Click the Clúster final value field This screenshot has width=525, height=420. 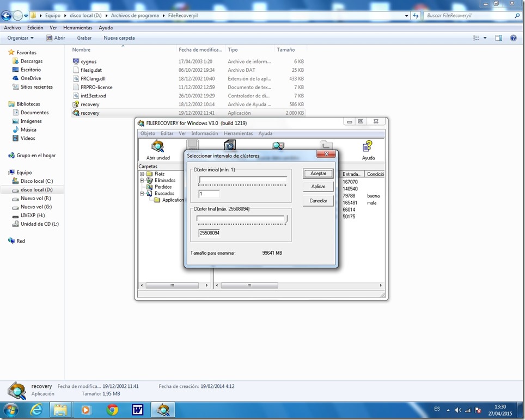click(x=209, y=233)
